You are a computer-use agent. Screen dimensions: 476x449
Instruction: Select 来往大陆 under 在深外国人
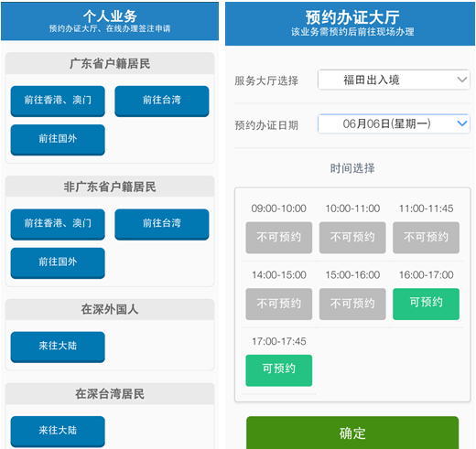[58, 347]
